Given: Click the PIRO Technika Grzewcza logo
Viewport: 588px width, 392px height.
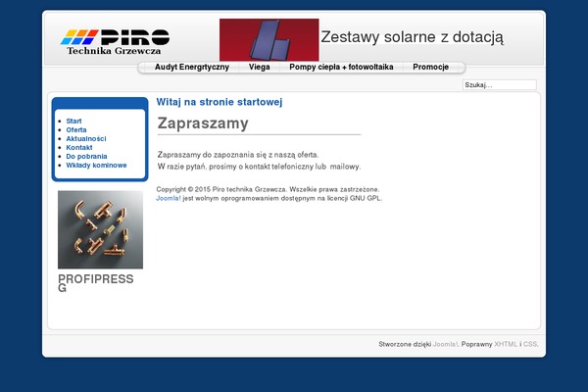Looking at the screenshot, I should click(x=115, y=42).
